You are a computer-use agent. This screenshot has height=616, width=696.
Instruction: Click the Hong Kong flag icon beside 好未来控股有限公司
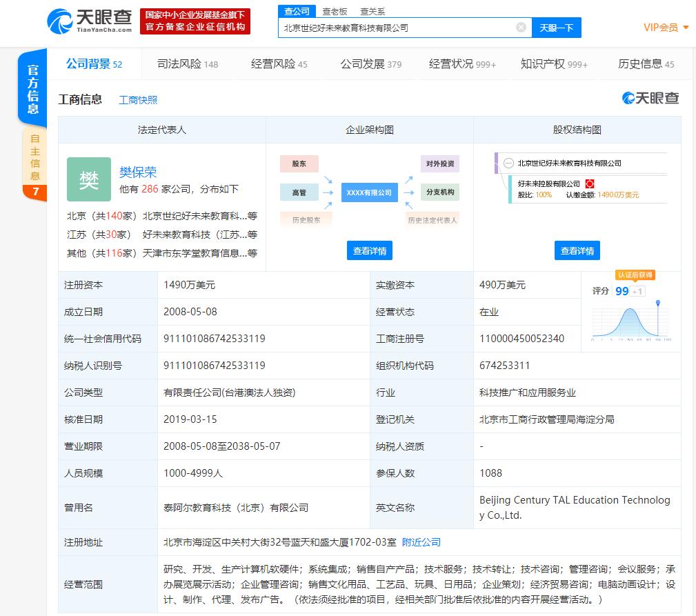click(x=590, y=183)
